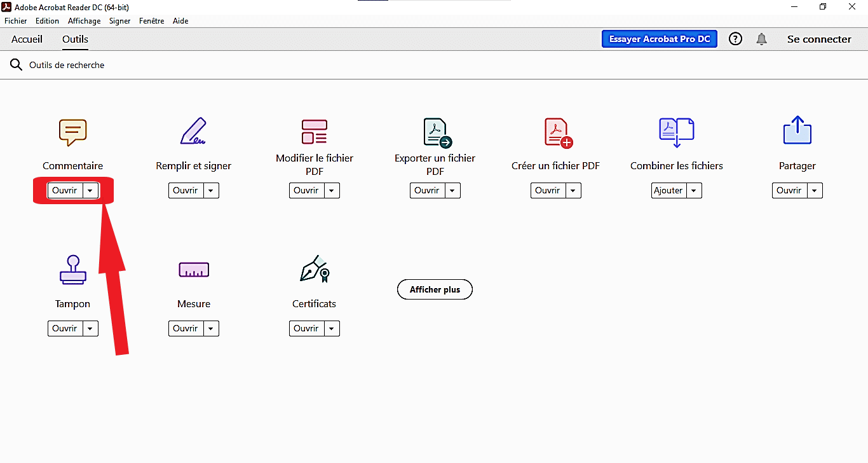Click the Certificats pen nib icon
The image size is (868, 463).
[x=315, y=269]
